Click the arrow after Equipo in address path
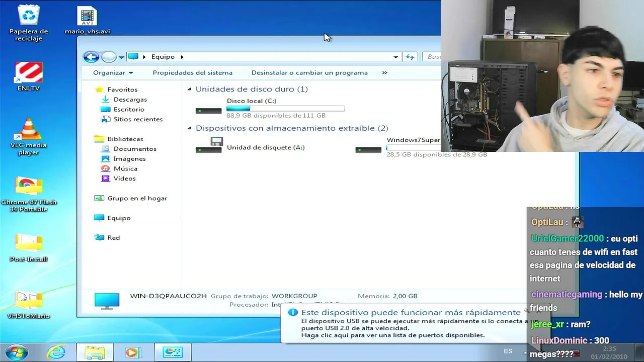This screenshot has width=644, height=362. tap(182, 57)
